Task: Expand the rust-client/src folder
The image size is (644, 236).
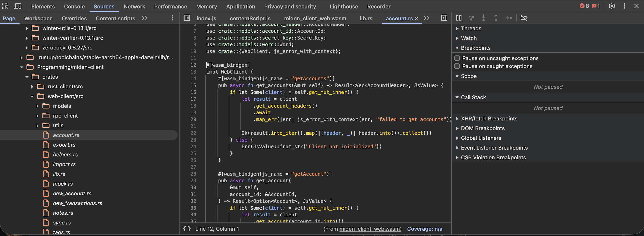Action: (x=32, y=87)
